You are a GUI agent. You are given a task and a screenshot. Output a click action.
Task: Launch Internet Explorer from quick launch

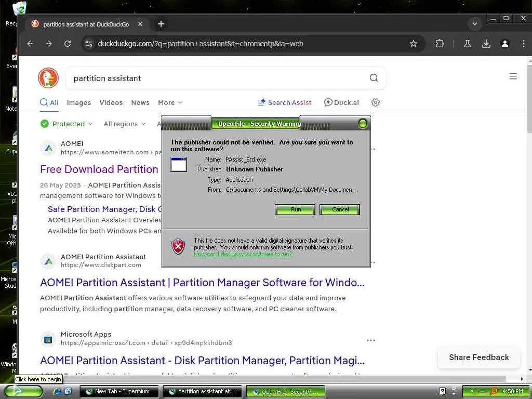(x=57, y=391)
